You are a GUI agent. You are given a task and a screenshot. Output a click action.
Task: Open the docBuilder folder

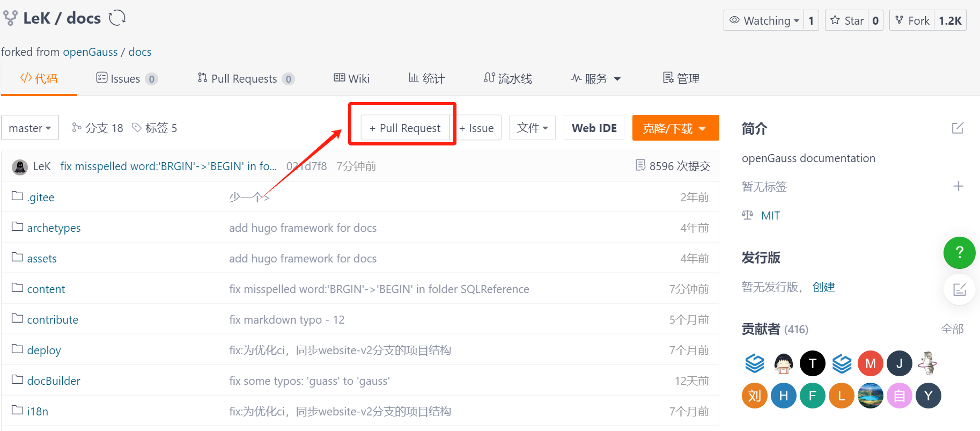[x=54, y=381]
